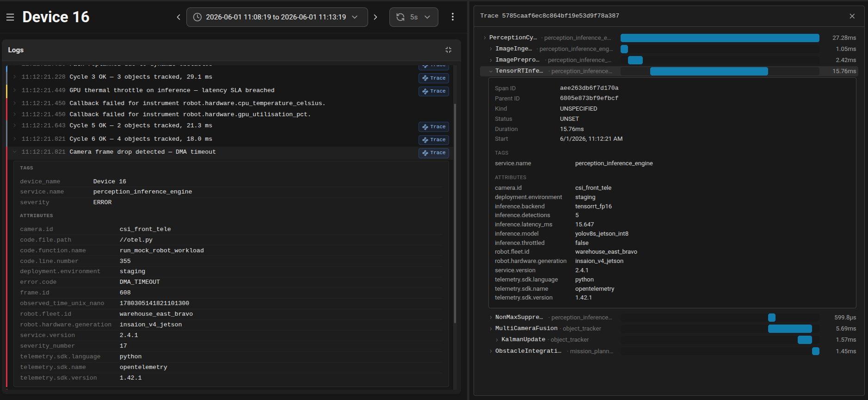
Task: Click the observed_time_unix_nano value
Action: (154, 303)
